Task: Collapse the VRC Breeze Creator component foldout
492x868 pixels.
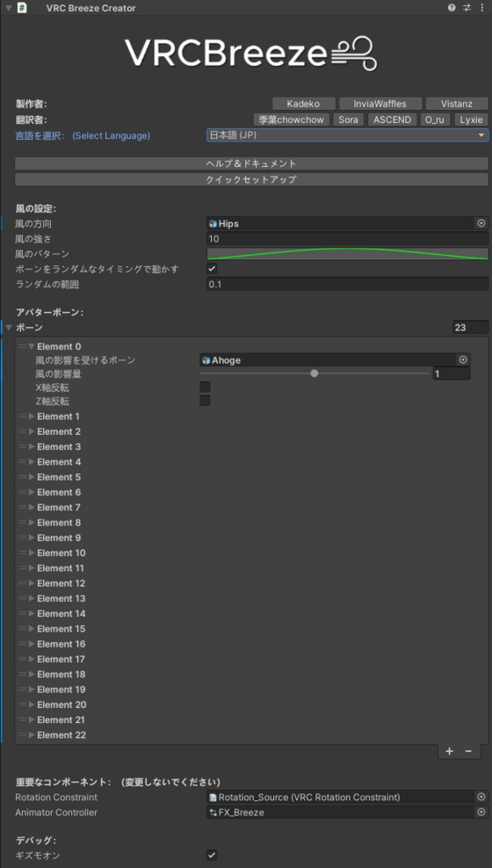Action: tap(8, 8)
